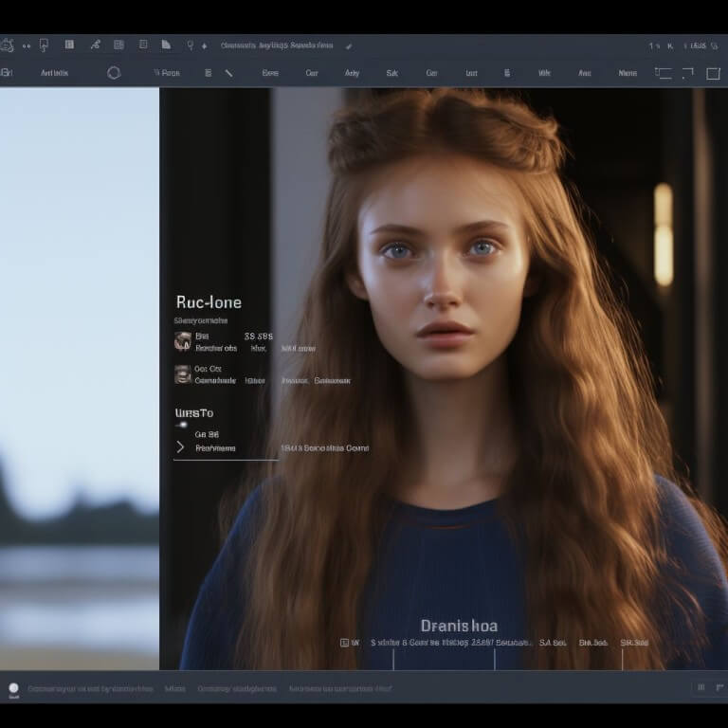Click the Dranishoa label text
Screen dimensions: 728x728
tap(459, 626)
